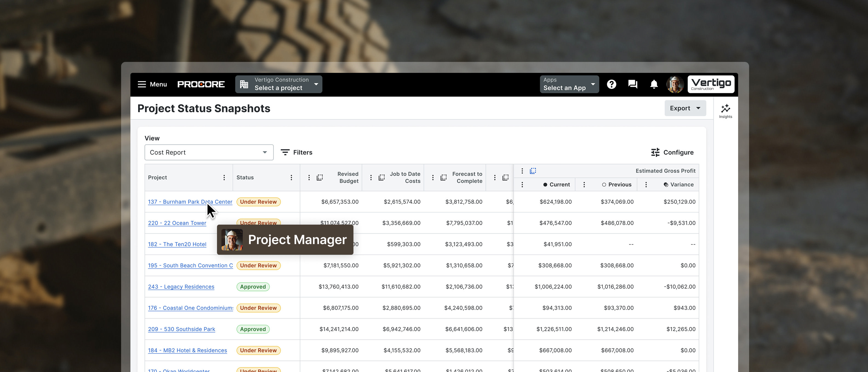Click the notifications bell icon
868x372 pixels.
pos(654,84)
